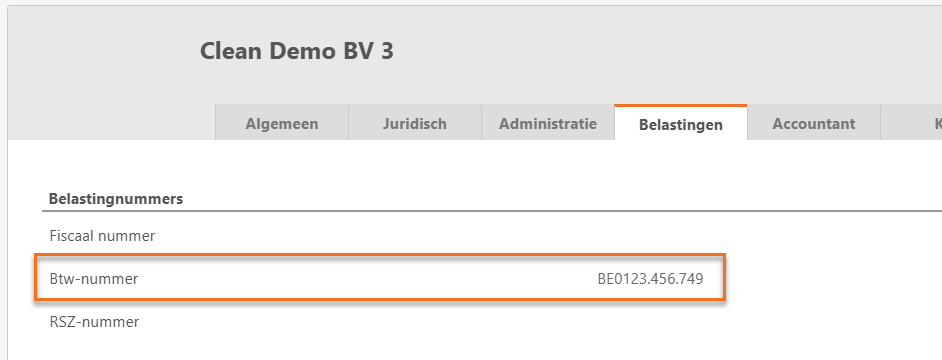The width and height of the screenshot is (942, 360).
Task: Select the Btw-nummer label
Action: (x=94, y=279)
